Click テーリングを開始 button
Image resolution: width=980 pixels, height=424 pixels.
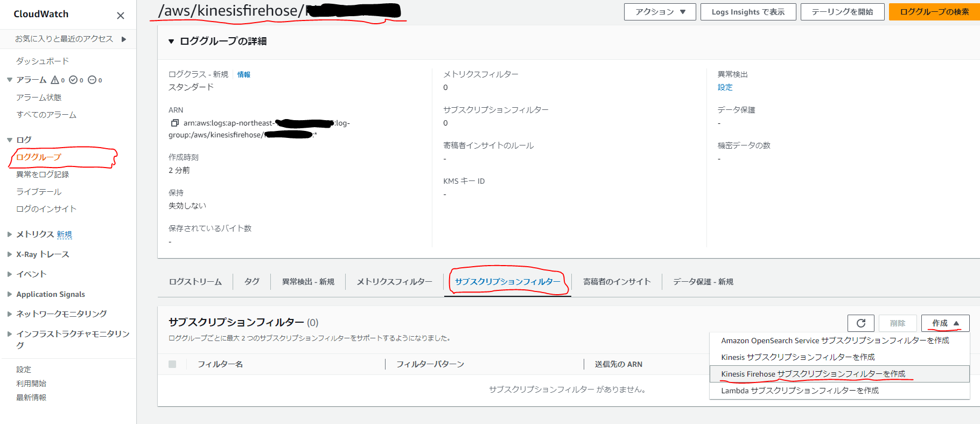[x=842, y=12]
